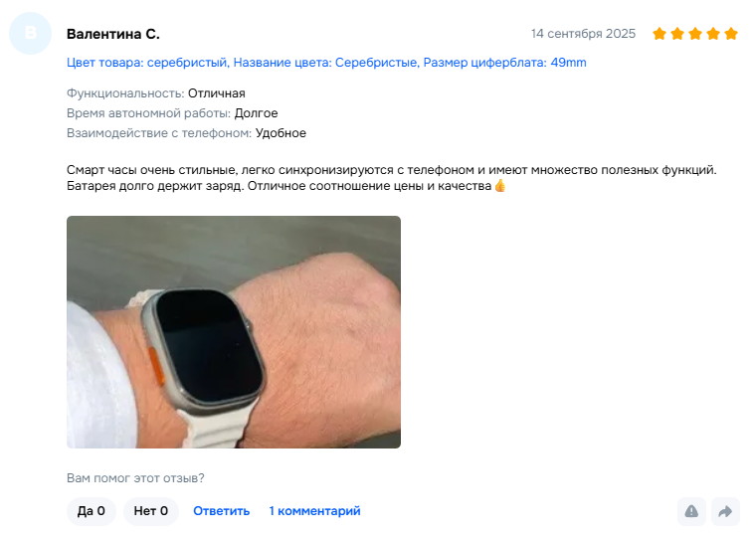The width and height of the screenshot is (756, 537).
Task: Open the smartwatch review photo
Action: [x=234, y=332]
